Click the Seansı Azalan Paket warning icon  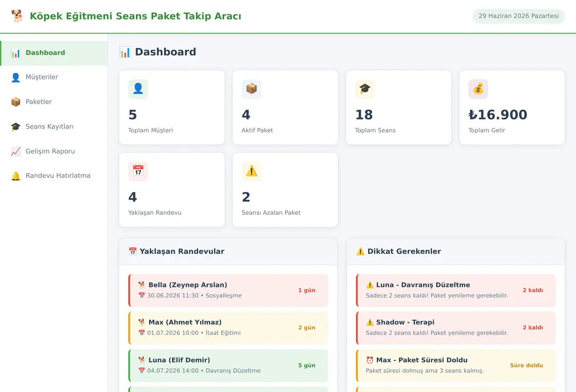[x=252, y=171]
